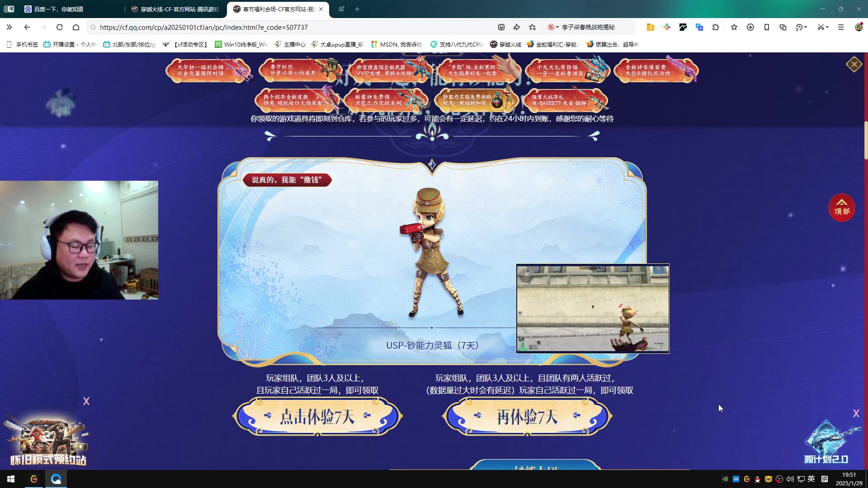Reload the current page
The height and width of the screenshot is (488, 868).
click(60, 27)
